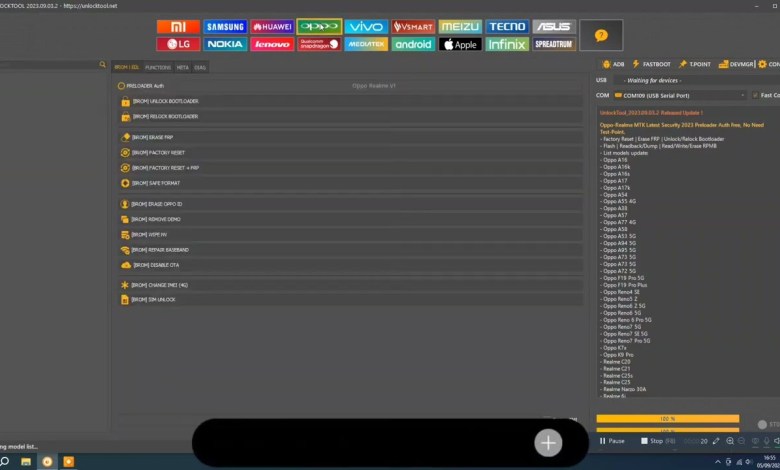Open the USB waiting for devices dropdown
The image size is (780, 470).
tap(696, 80)
